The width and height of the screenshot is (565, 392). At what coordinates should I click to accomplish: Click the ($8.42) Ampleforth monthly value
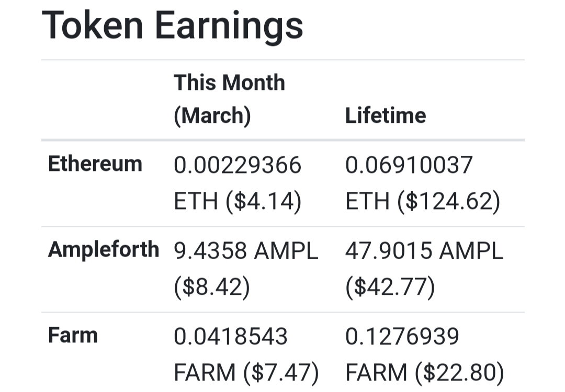[x=211, y=287]
